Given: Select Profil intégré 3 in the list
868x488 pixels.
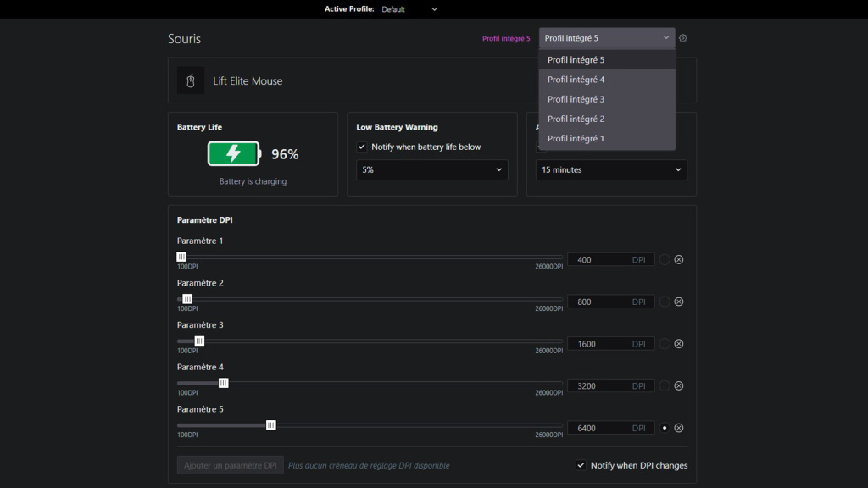Looking at the screenshot, I should (607, 99).
